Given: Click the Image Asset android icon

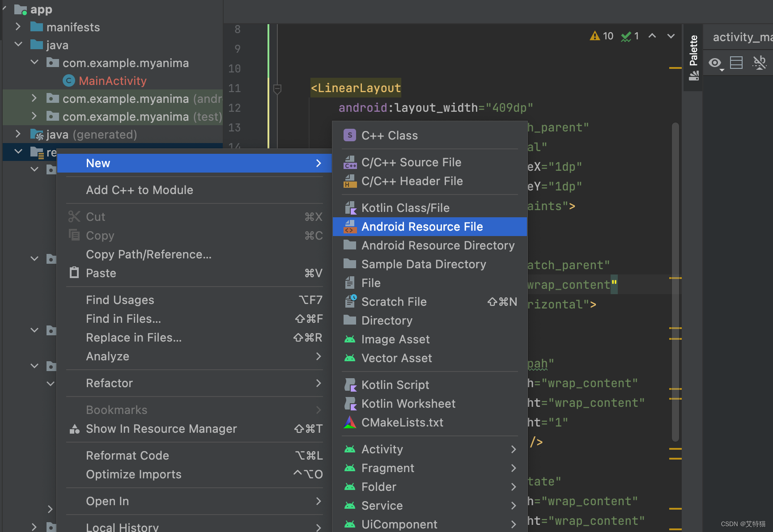Looking at the screenshot, I should (350, 339).
